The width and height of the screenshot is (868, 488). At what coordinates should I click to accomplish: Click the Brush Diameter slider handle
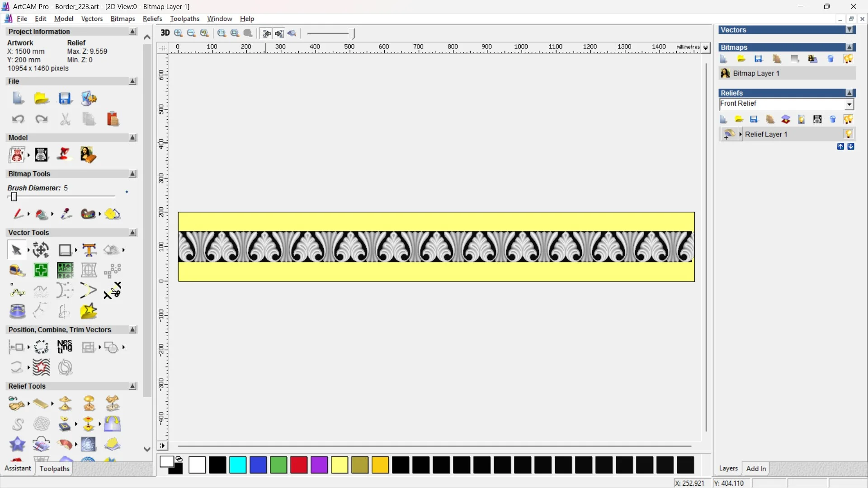[x=14, y=197]
